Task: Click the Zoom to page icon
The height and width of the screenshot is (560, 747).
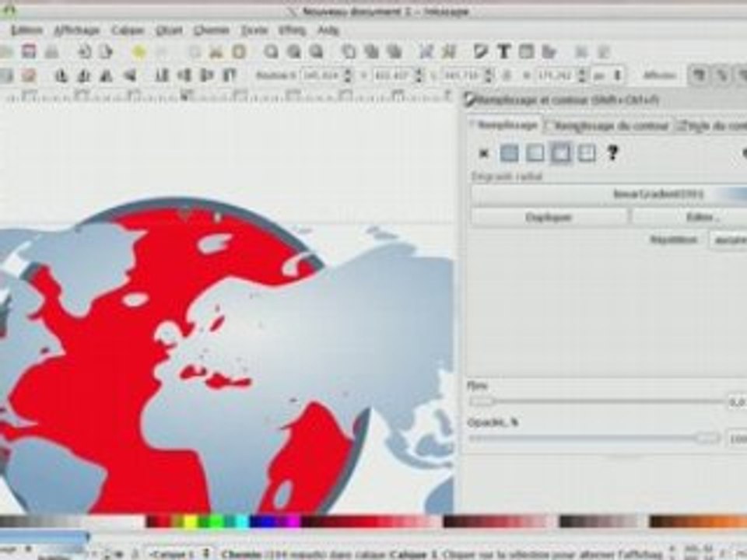Action: 317,51
